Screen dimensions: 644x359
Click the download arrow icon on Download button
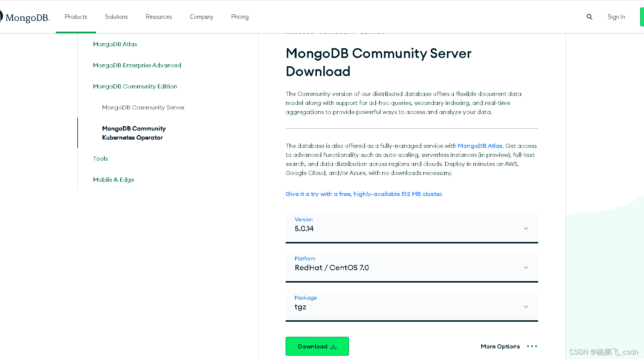[334, 346]
